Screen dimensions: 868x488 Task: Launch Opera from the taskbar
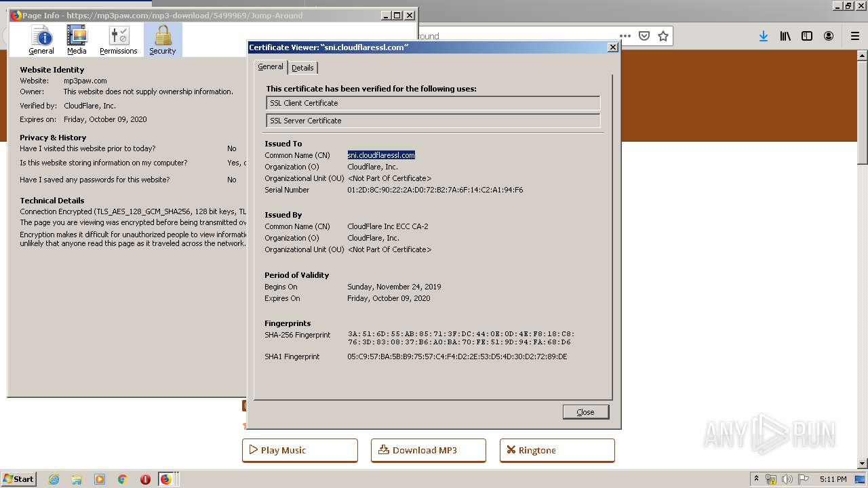coord(145,479)
